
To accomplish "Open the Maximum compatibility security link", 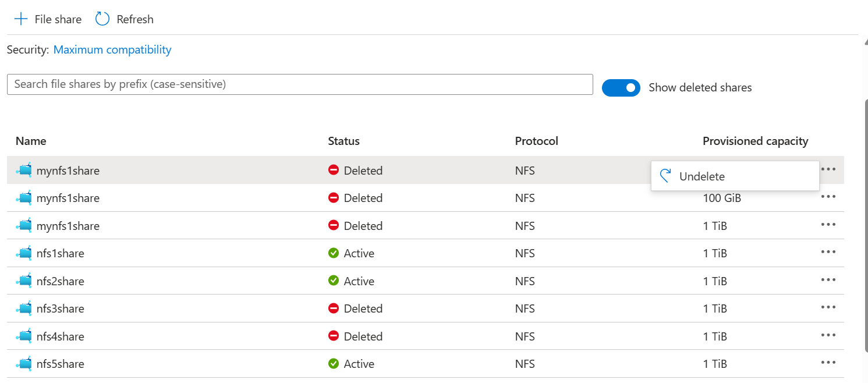I will click(112, 50).
